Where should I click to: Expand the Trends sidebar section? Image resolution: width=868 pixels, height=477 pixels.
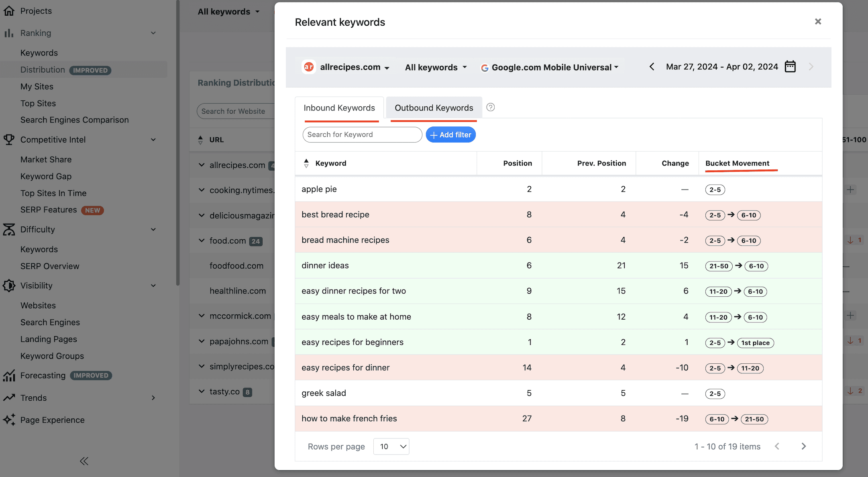tap(153, 397)
